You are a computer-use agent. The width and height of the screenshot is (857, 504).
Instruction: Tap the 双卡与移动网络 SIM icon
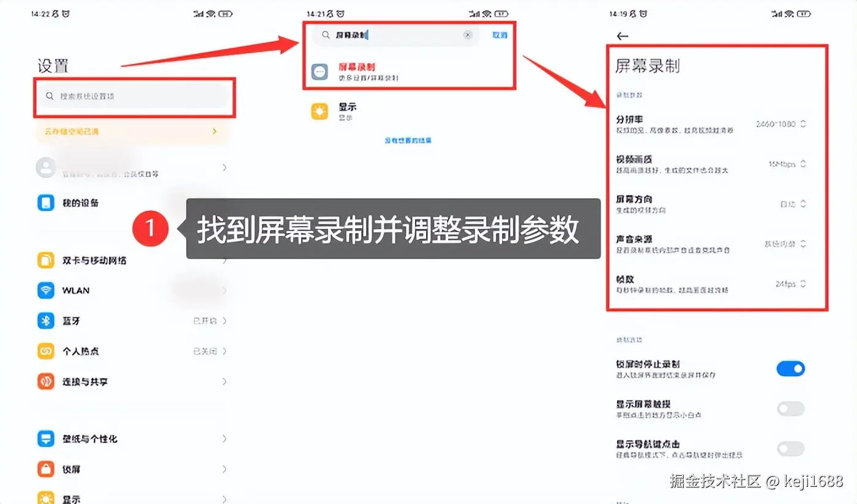(46, 261)
